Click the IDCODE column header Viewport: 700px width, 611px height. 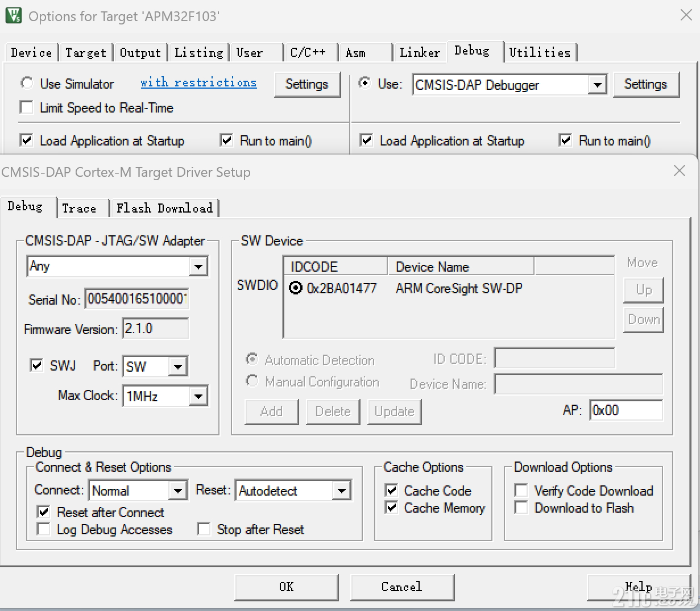[x=335, y=267]
